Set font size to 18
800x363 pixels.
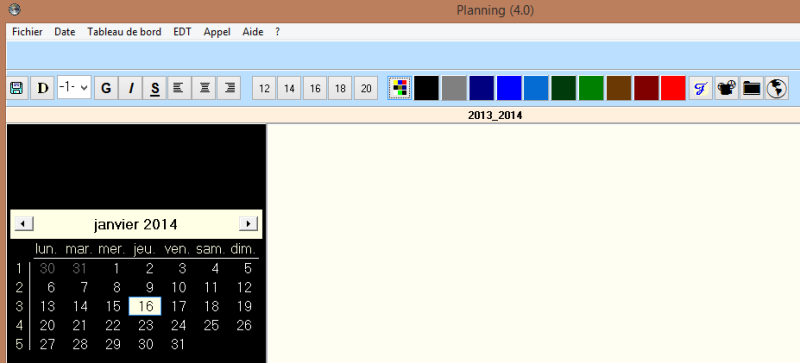click(340, 88)
